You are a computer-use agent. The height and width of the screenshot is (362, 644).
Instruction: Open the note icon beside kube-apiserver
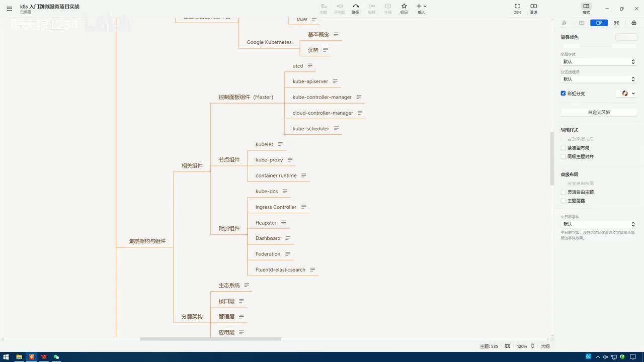pyautogui.click(x=335, y=81)
